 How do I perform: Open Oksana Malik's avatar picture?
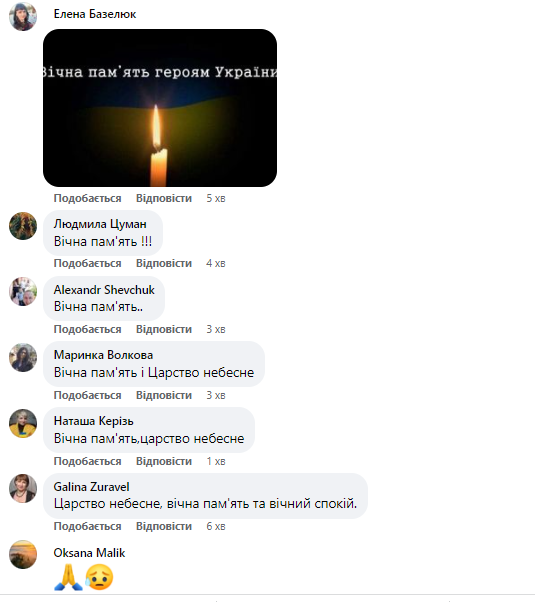coord(23,554)
